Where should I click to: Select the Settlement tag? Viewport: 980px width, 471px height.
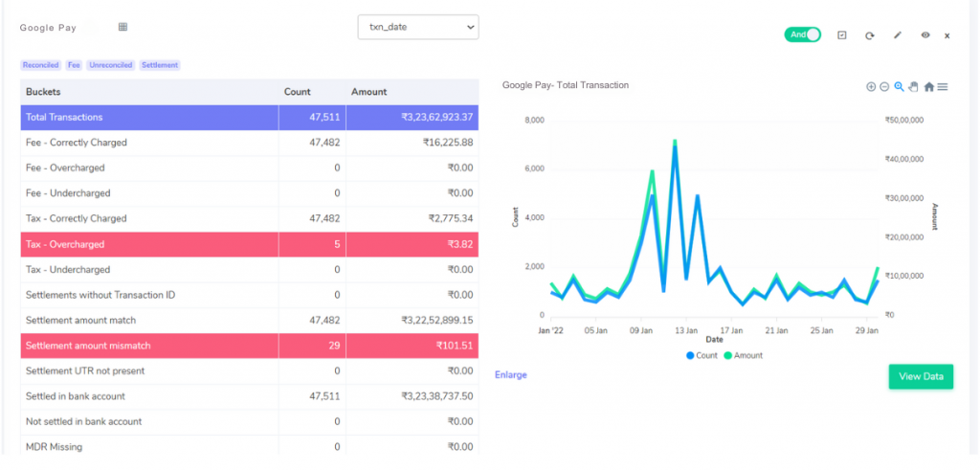[x=160, y=65]
